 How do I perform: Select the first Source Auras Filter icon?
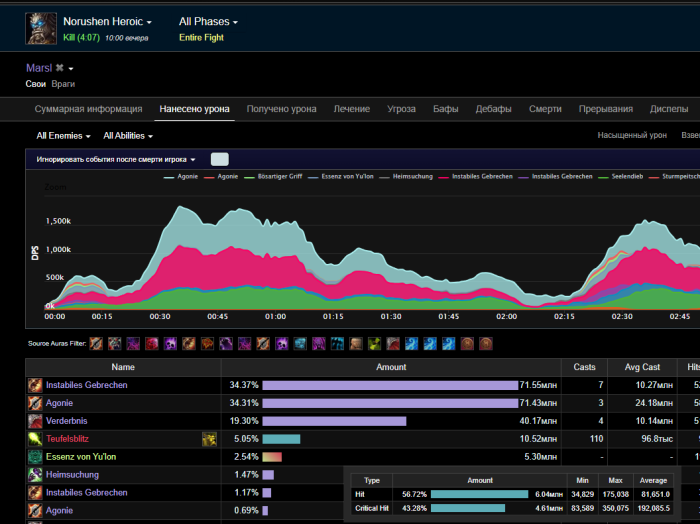coord(96,344)
